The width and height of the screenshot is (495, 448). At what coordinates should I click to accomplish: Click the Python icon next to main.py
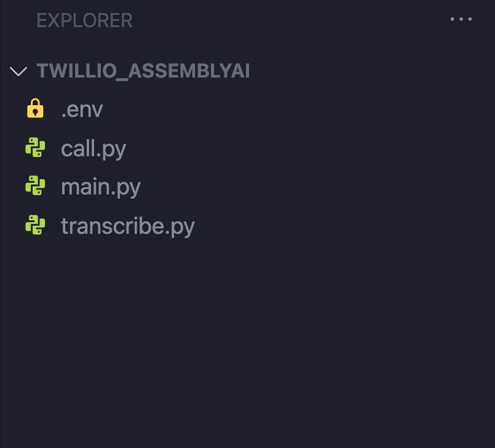coord(35,186)
